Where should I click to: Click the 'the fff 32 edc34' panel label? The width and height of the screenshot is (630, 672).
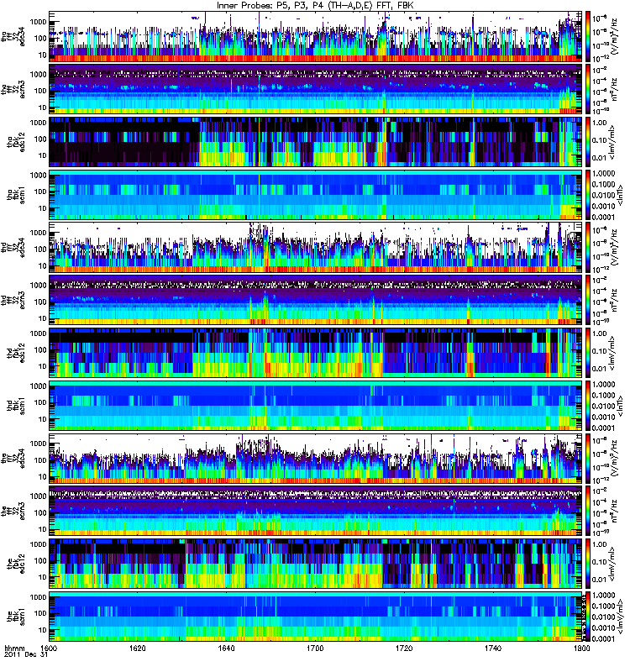[x=13, y=458]
